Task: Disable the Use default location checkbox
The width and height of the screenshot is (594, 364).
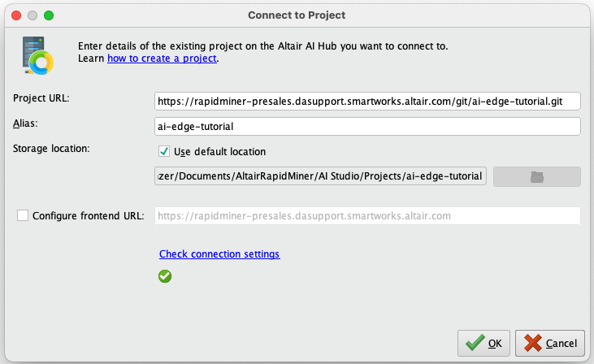Action: point(164,151)
